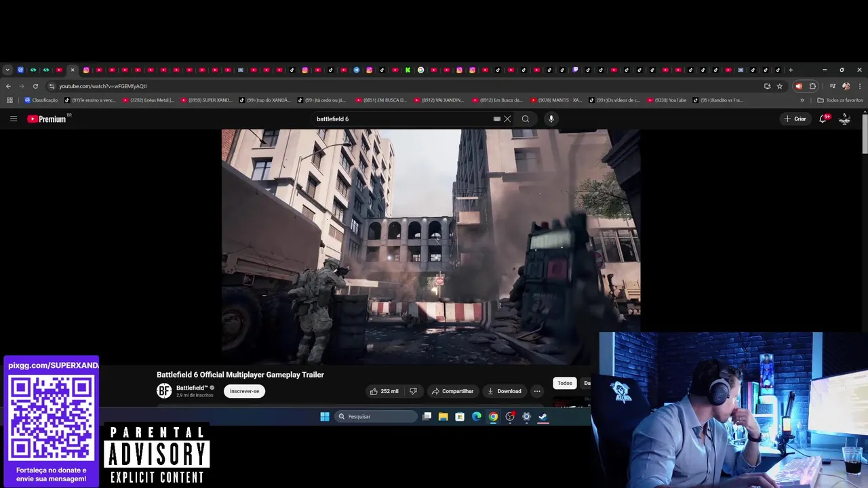Screen dimensions: 868x488
Task: Download the video
Action: click(x=505, y=391)
